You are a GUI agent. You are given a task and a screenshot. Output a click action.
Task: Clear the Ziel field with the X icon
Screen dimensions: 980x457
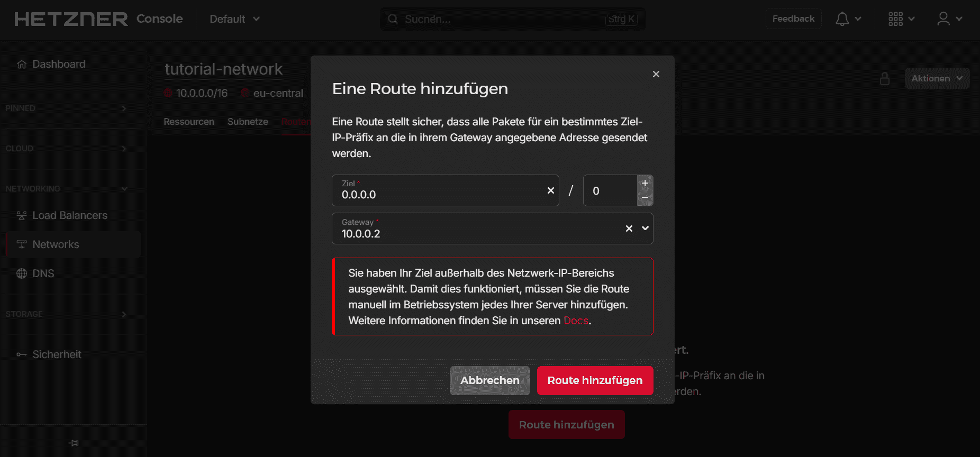(550, 190)
